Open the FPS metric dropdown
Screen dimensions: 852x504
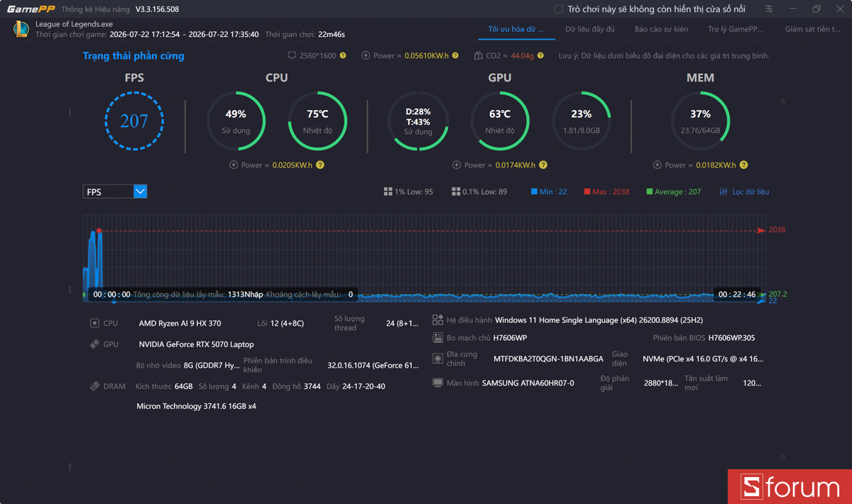[115, 192]
